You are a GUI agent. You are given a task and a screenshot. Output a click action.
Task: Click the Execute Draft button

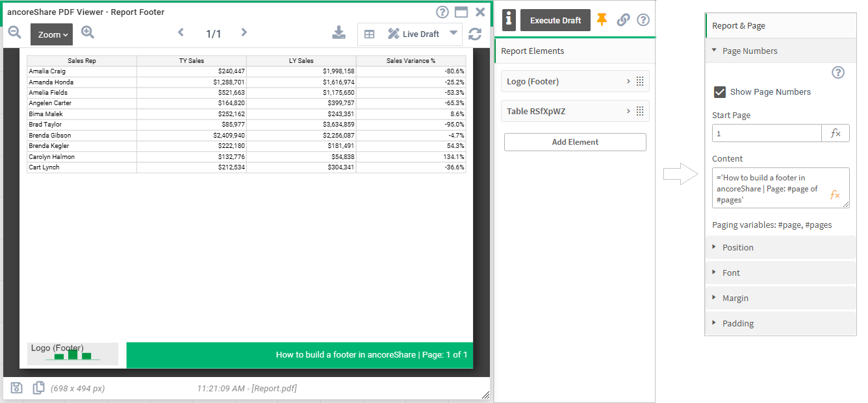555,20
